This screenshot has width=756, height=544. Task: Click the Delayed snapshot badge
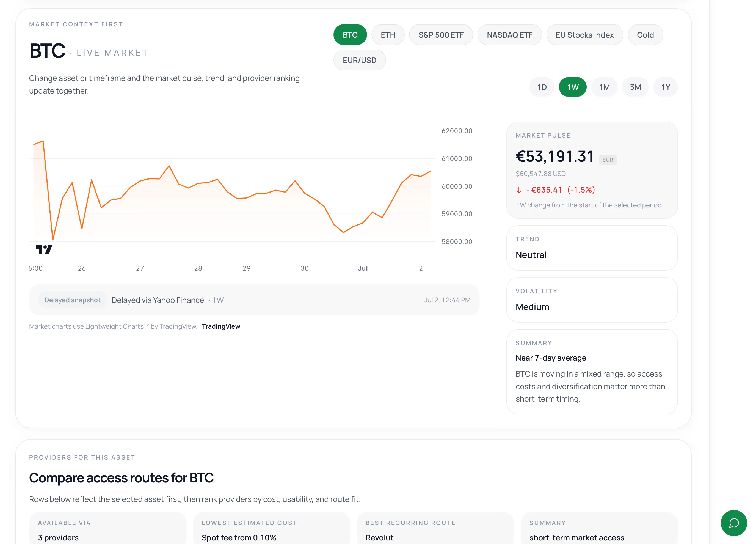(x=72, y=300)
